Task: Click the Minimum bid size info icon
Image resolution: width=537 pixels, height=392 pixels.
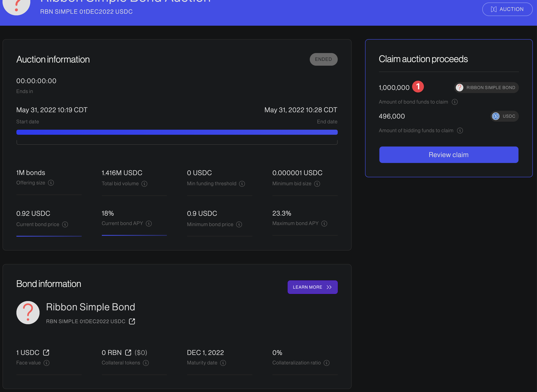Action: pos(317,184)
